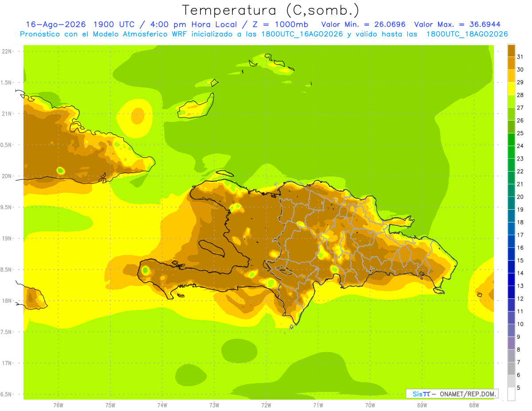Click the '72W' longitude label
The width and height of the screenshot is (532, 411).
266,405
